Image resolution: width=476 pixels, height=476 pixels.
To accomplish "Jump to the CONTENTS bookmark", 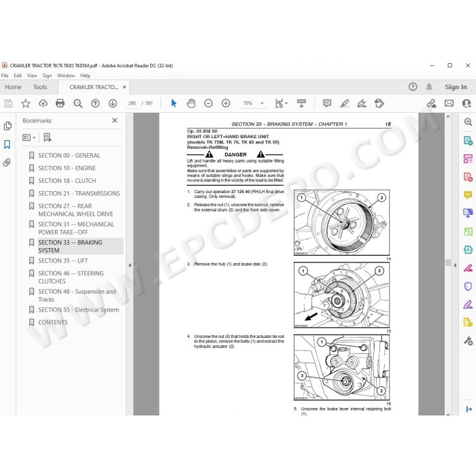I will 53,322.
